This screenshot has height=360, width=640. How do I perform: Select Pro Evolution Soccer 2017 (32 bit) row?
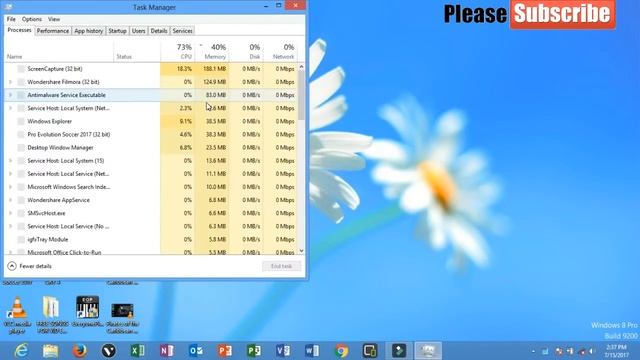[x=151, y=134]
